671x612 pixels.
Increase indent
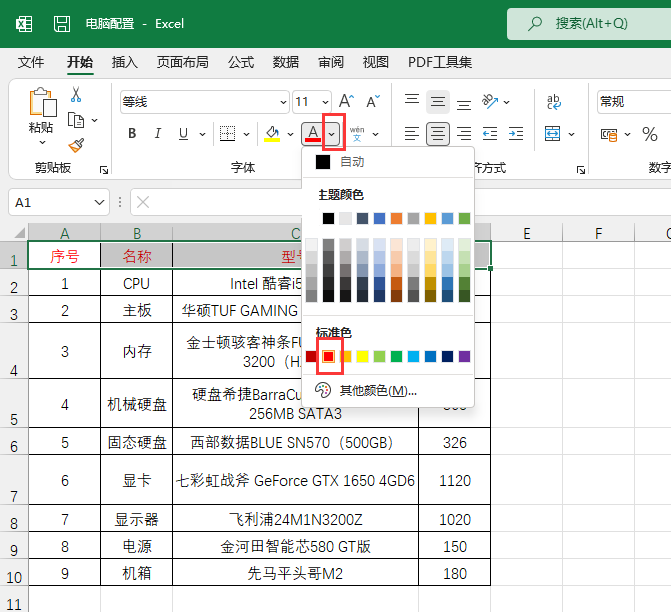516,134
